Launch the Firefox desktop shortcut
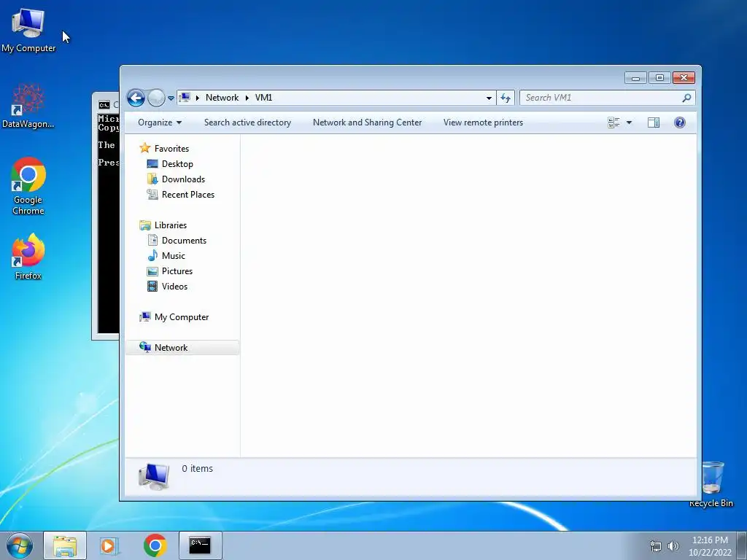 (x=28, y=257)
